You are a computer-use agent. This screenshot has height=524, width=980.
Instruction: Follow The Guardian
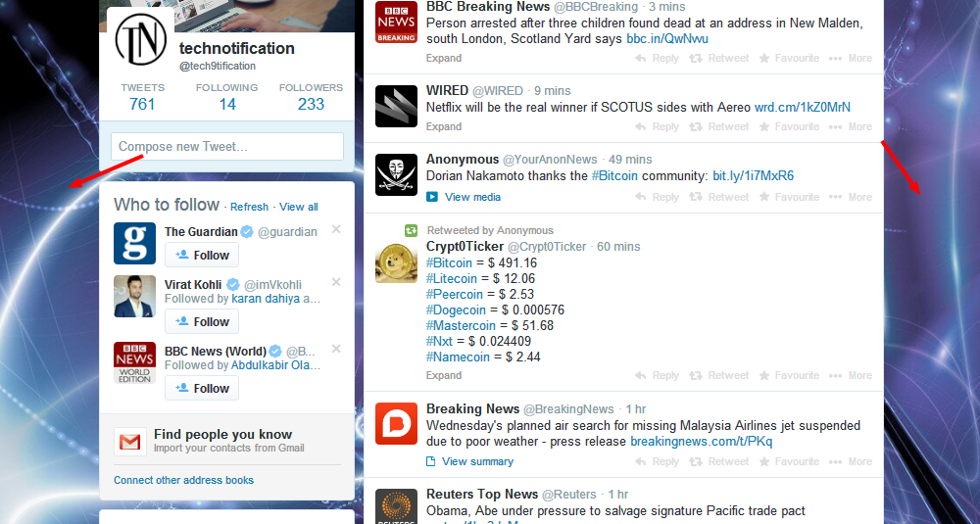coord(202,255)
